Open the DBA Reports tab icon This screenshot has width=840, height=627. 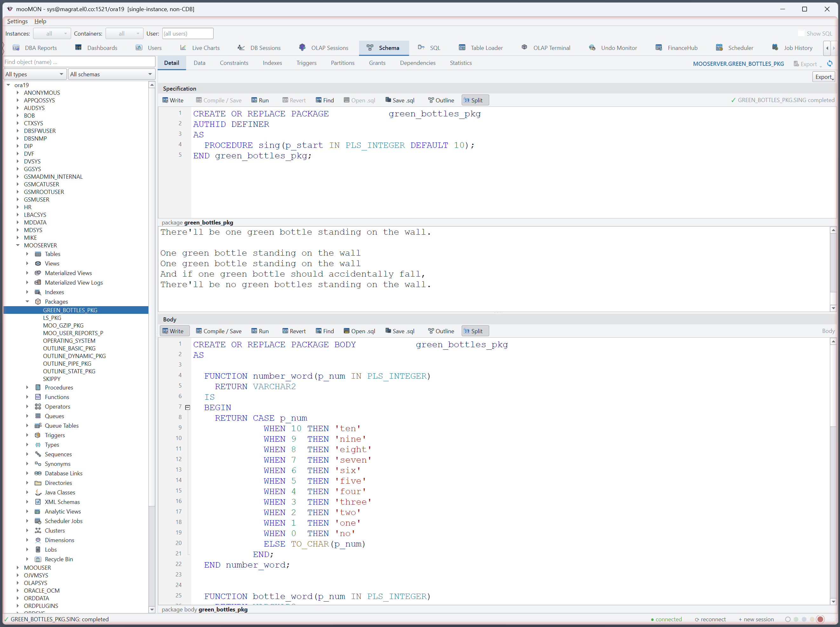(16, 48)
